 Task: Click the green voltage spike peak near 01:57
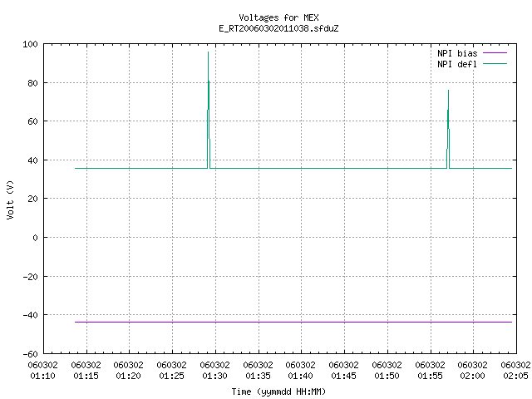(x=449, y=91)
